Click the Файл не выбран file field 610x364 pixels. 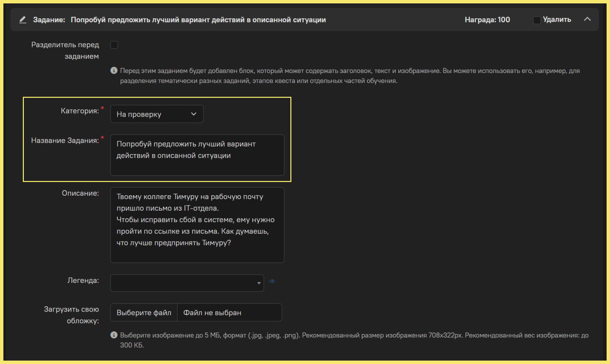229,313
